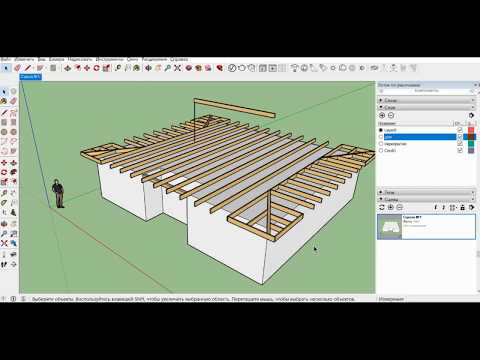The width and height of the screenshot is (480, 360).
Task: Select the Circle tool in left toolbar
Action: coord(4,132)
